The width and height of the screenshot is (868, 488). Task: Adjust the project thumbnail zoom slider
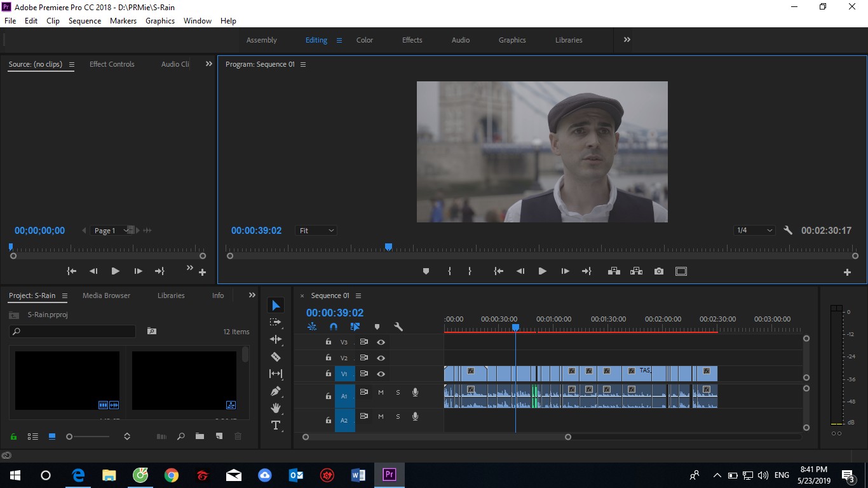(89, 437)
